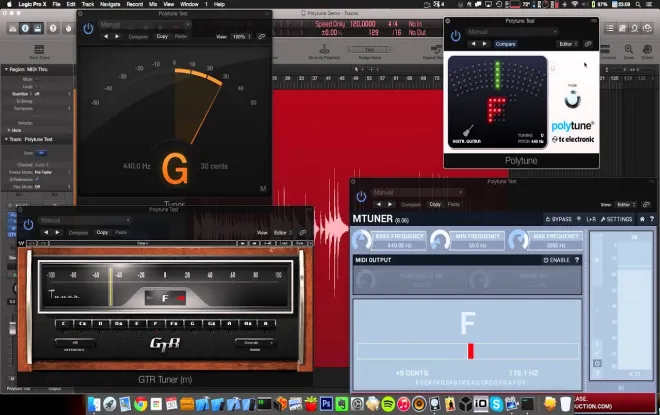Open Editor view dropdown in MTuner window
Viewport: 660px width, 415px height.
(x=626, y=205)
